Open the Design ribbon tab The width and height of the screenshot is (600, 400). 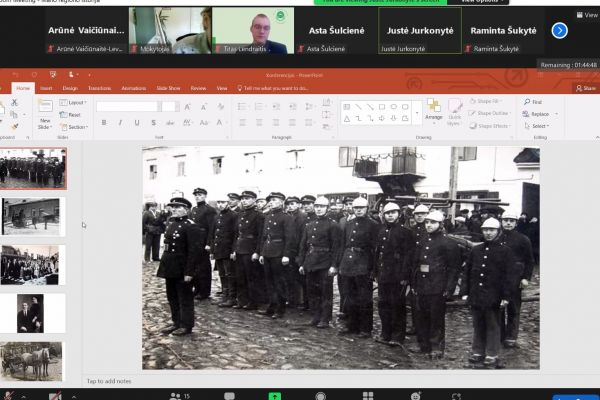[x=70, y=88]
